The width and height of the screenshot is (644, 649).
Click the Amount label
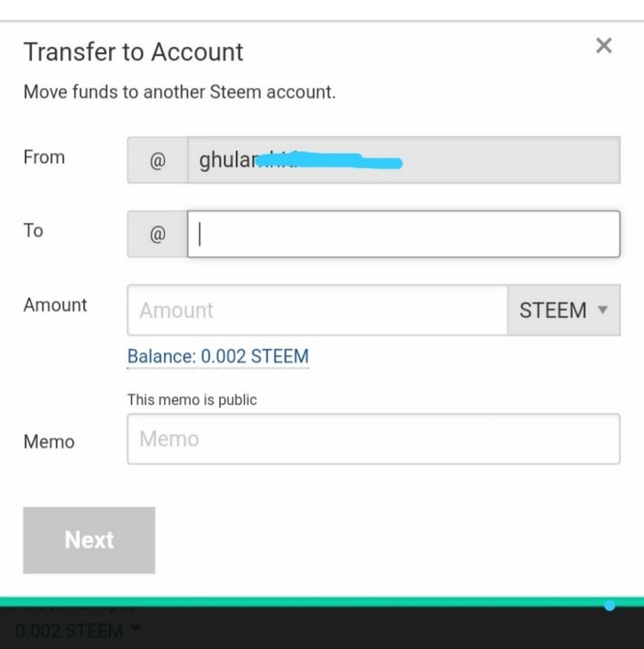[x=55, y=305]
